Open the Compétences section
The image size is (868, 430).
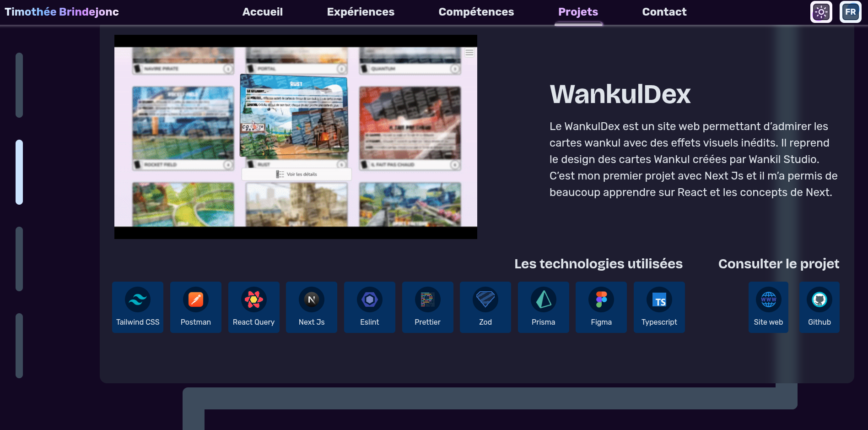476,12
